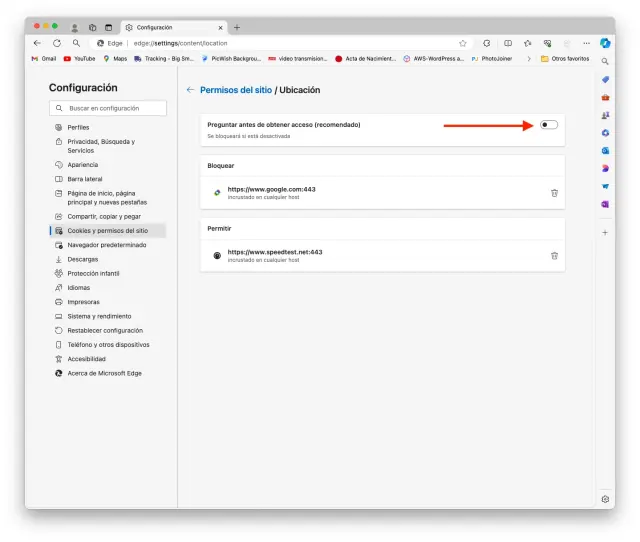Click the 'Buscar en configuración' search field
This screenshot has width=640, height=542.
(x=110, y=108)
